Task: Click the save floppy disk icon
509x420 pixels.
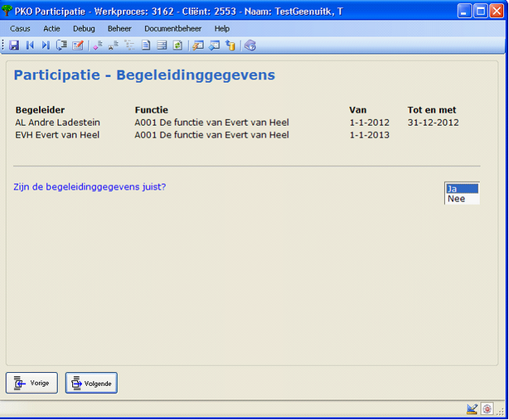Action: (x=14, y=46)
